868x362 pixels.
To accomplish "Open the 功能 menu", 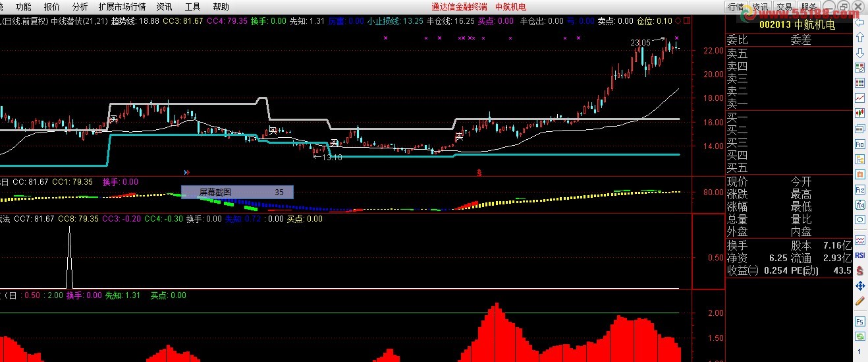I will pyautogui.click(x=23, y=7).
